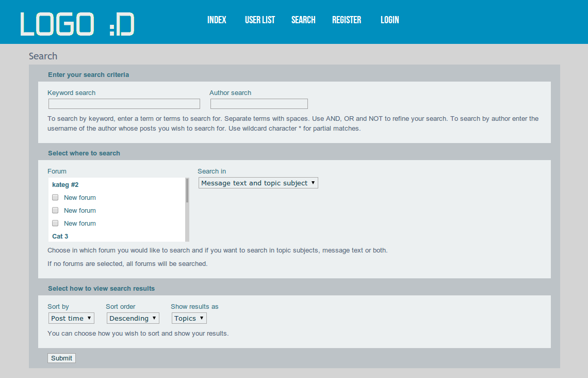Focus the Keyword search field
The image size is (588, 378).
click(x=124, y=104)
